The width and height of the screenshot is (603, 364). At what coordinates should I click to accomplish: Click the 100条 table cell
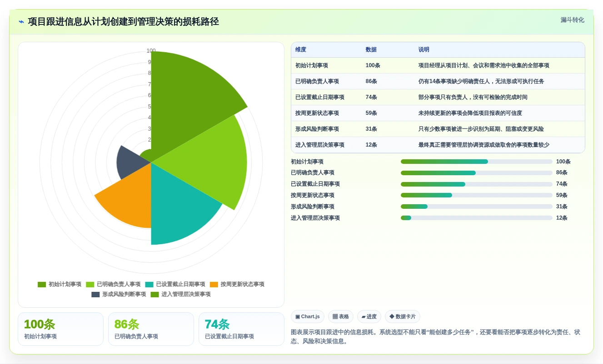(373, 66)
